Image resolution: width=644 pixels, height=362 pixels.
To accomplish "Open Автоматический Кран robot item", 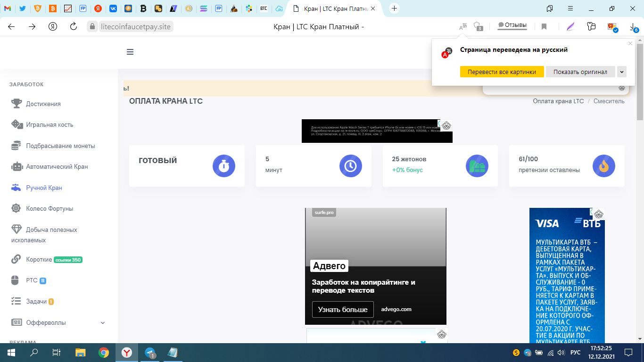I will click(x=57, y=166).
